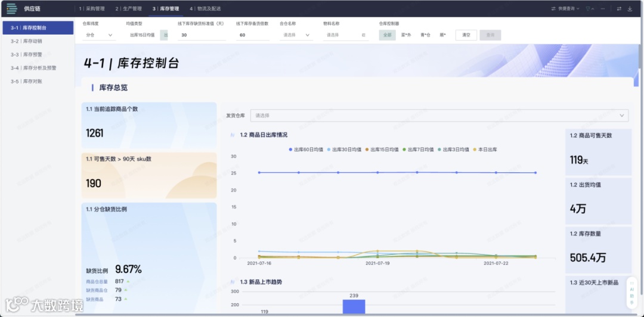The image size is (644, 317).
Task: Open the three-dot more options menu
Action: point(602,8)
